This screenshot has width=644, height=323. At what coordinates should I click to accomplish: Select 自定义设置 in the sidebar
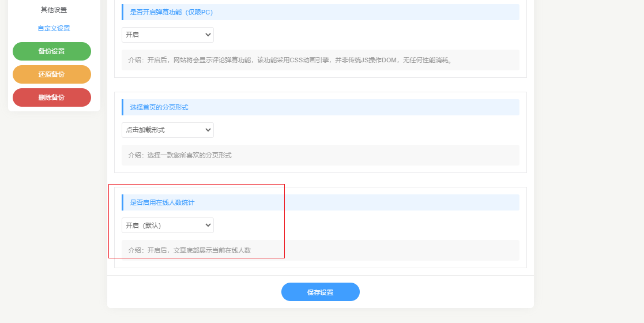point(54,28)
